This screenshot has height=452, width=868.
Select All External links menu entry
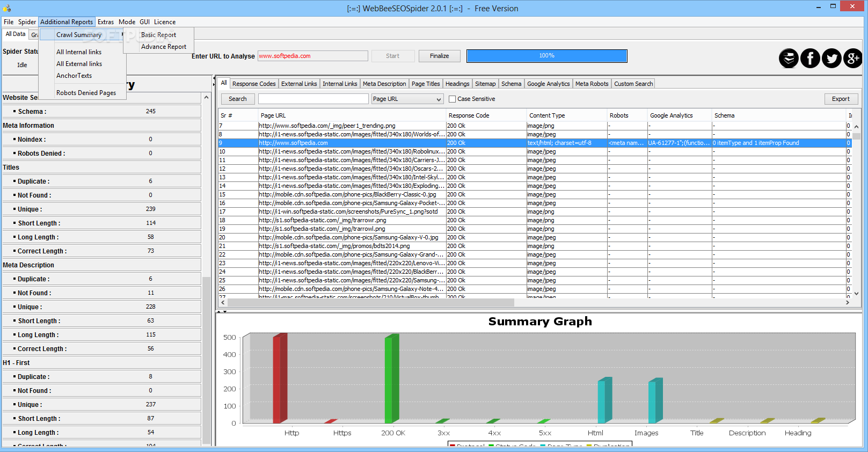[83, 64]
